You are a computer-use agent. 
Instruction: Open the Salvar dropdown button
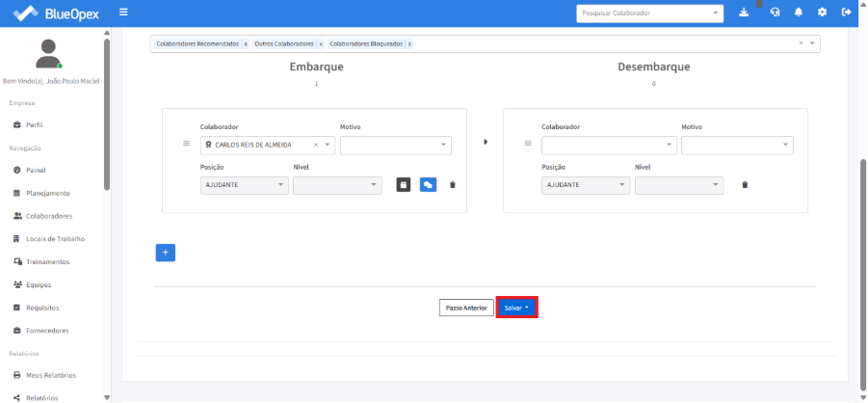517,308
